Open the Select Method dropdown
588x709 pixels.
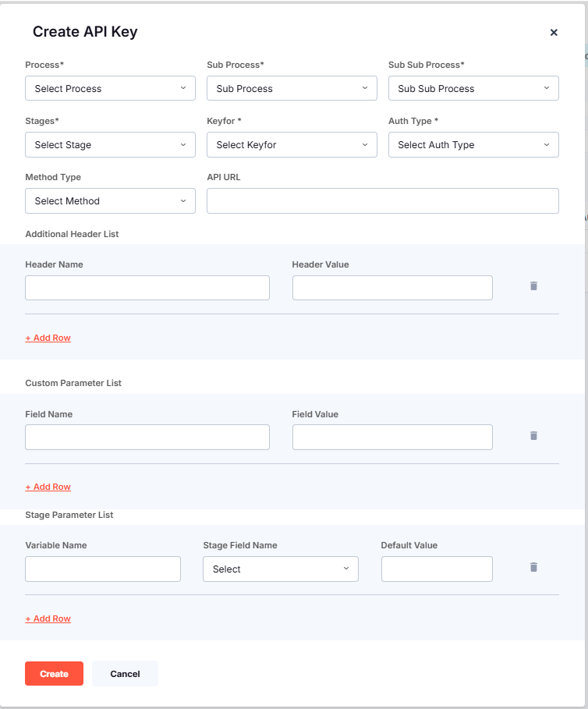pos(110,200)
